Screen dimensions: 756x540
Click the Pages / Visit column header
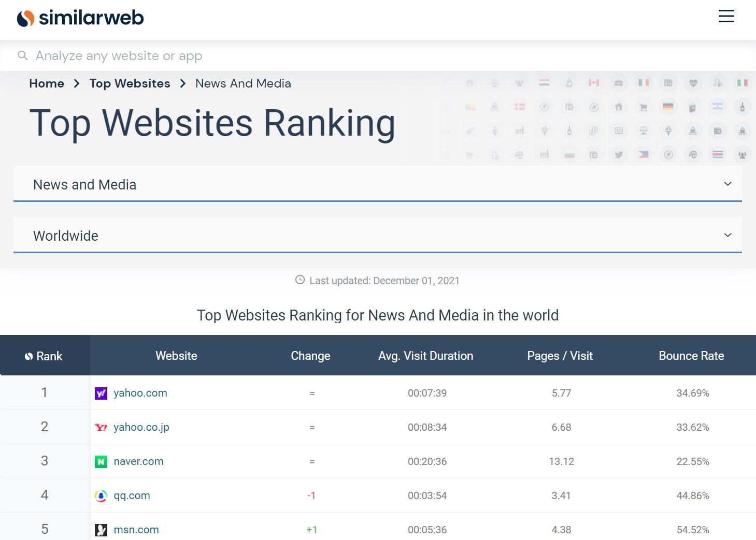(x=560, y=356)
